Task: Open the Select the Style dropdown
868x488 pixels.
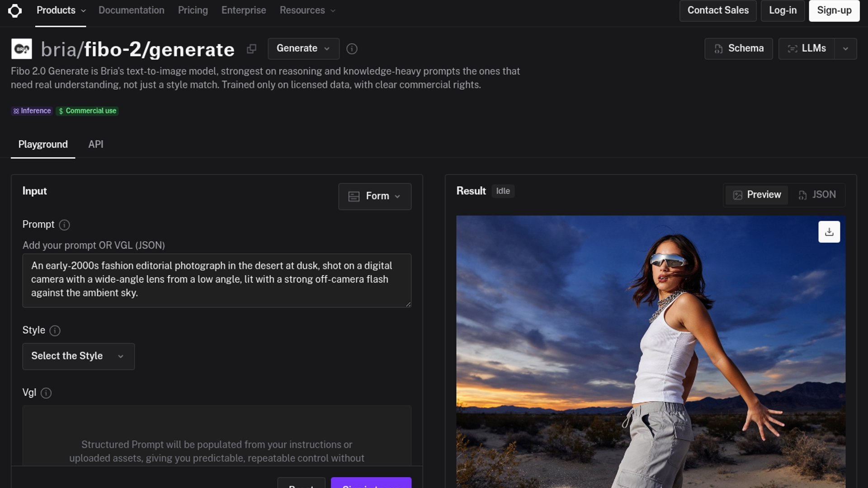Action: click(x=79, y=357)
